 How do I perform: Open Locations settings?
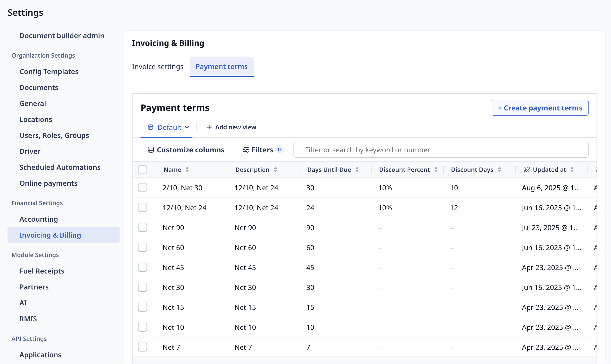[x=36, y=119]
